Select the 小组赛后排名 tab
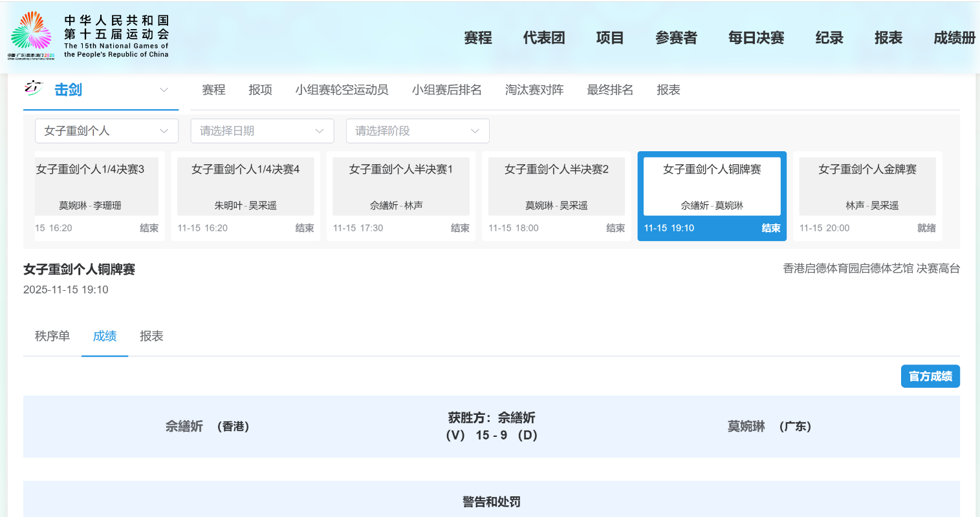 pyautogui.click(x=446, y=90)
